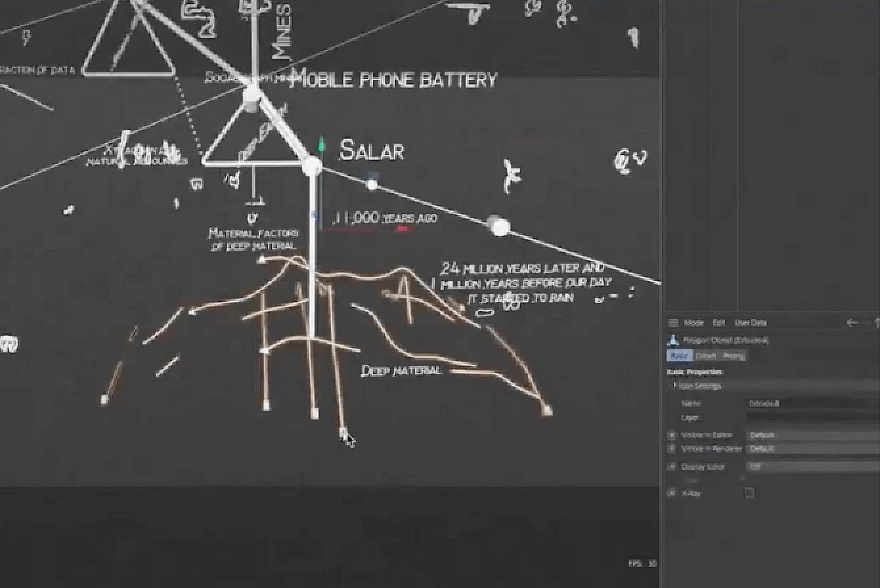Click the back arrow in Attribute Manager
880x588 pixels.
coord(852,323)
